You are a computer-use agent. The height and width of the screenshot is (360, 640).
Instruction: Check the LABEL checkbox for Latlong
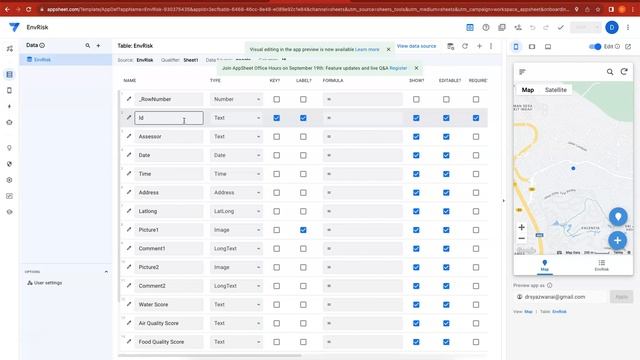point(303,211)
